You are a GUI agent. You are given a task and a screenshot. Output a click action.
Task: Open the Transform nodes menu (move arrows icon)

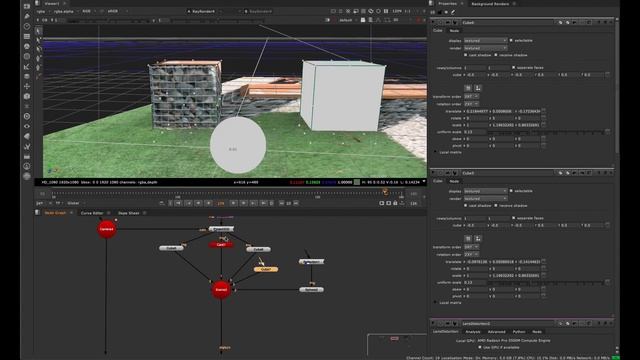27,86
